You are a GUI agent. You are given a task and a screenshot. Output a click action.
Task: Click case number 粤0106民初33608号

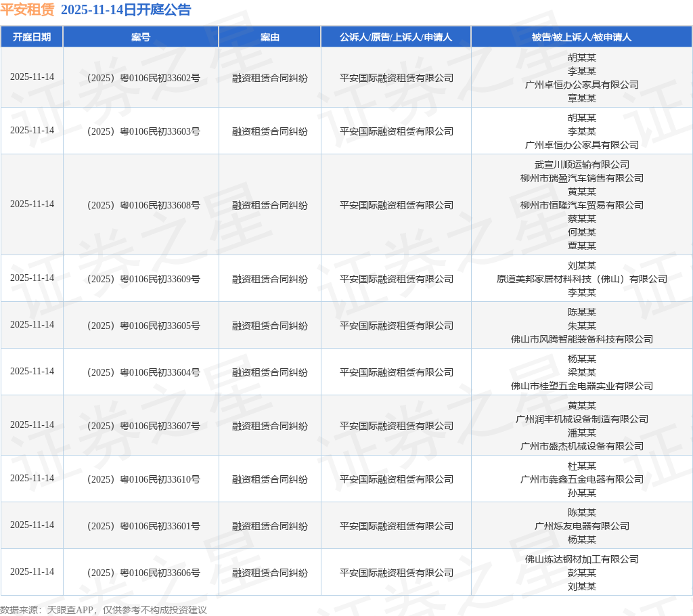(143, 206)
